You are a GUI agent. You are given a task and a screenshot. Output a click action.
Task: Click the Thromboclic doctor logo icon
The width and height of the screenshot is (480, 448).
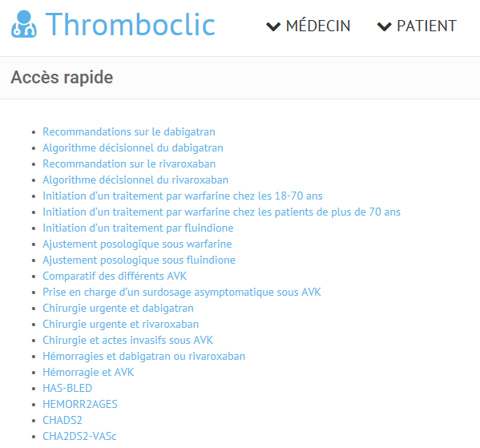coord(24,24)
